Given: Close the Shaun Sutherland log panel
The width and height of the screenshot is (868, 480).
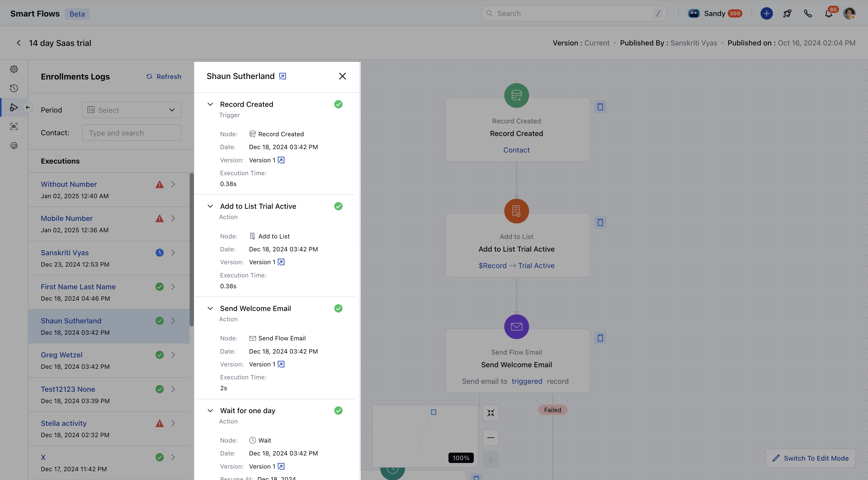Looking at the screenshot, I should click(x=342, y=76).
